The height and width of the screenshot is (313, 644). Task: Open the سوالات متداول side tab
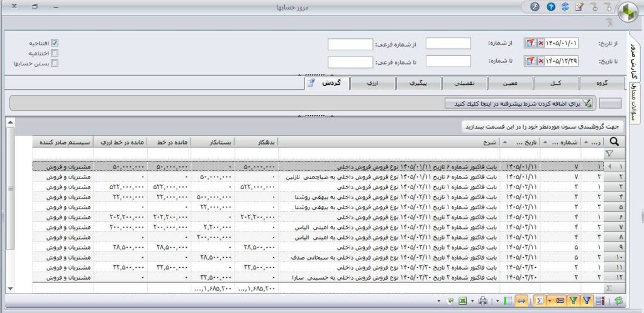pyautogui.click(x=634, y=102)
